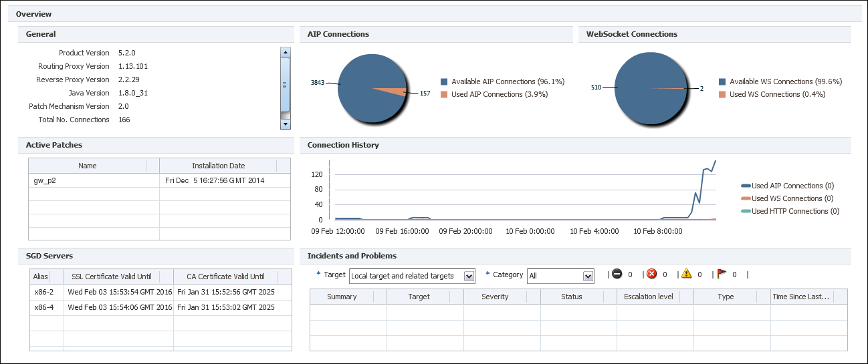Click the Incidents and Problems panel title
Image resolution: width=868 pixels, height=364 pixels.
(x=352, y=256)
